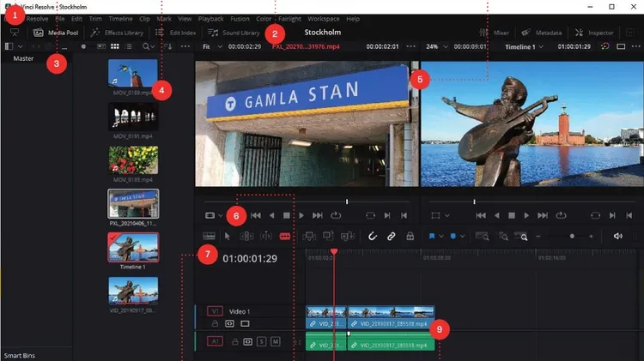Viewport: 644px width, 361px height.
Task: Toggle timeline Snapping magnet
Action: pos(372,237)
